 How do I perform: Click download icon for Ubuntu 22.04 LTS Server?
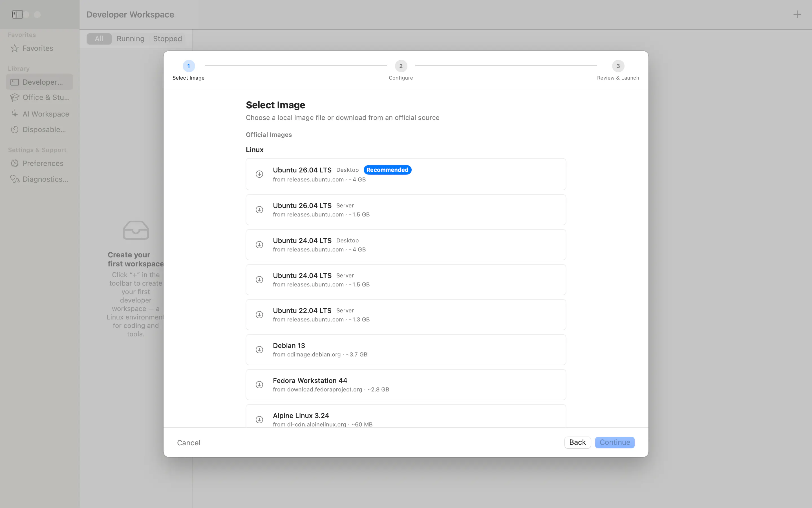click(x=259, y=314)
